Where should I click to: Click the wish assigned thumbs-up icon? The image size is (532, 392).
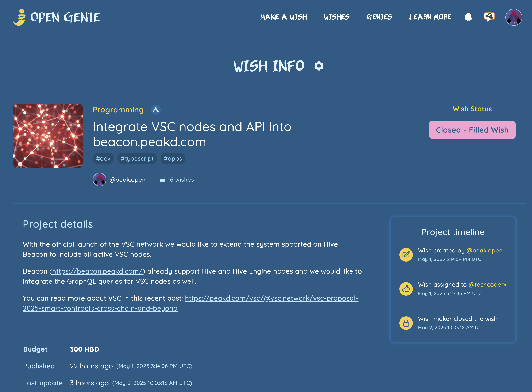[x=406, y=289]
